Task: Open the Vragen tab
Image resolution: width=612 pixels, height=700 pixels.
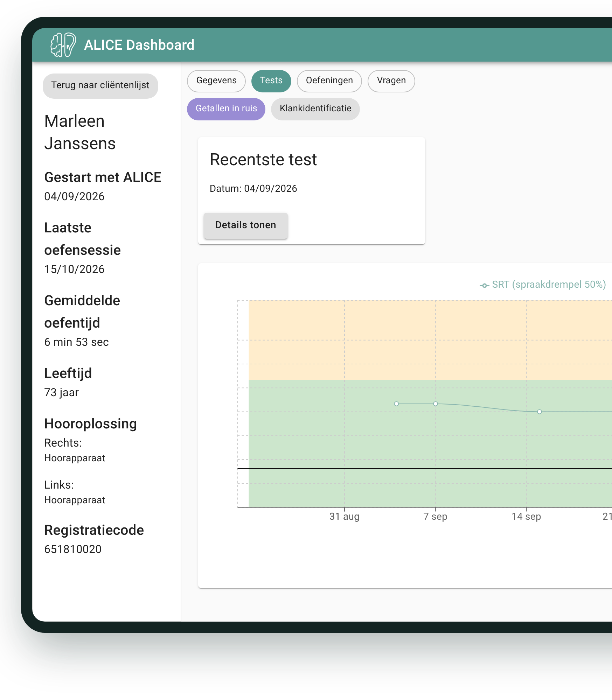Action: (391, 81)
